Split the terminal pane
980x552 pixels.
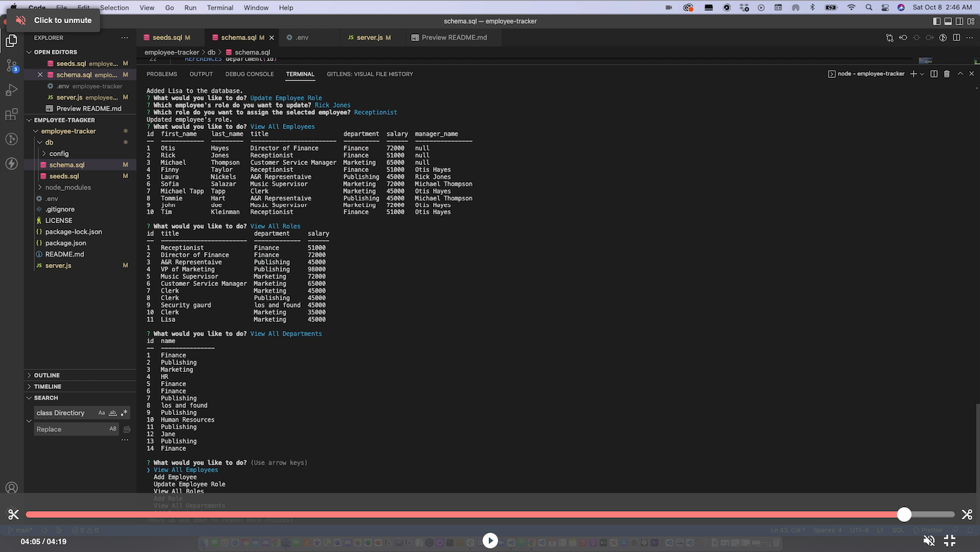(x=934, y=74)
